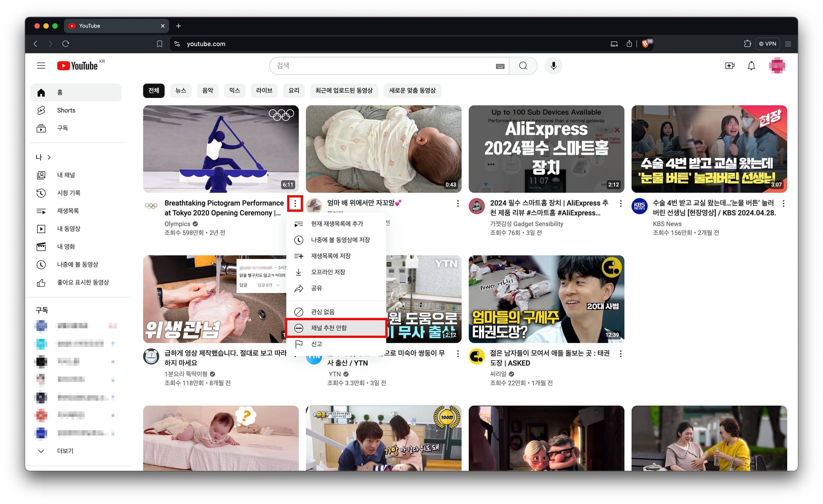The width and height of the screenshot is (823, 504).
Task: Open Brave Shields icon
Action: tap(646, 44)
